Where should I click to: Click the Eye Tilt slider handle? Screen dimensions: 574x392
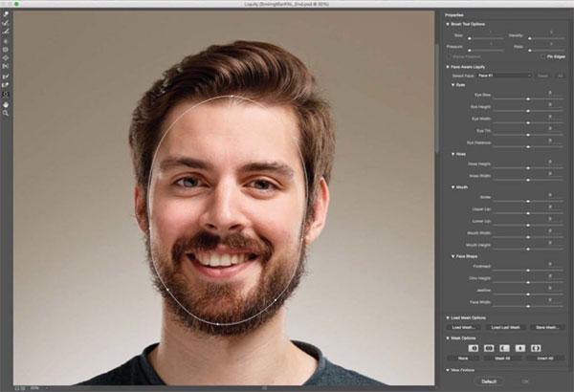tap(528, 135)
